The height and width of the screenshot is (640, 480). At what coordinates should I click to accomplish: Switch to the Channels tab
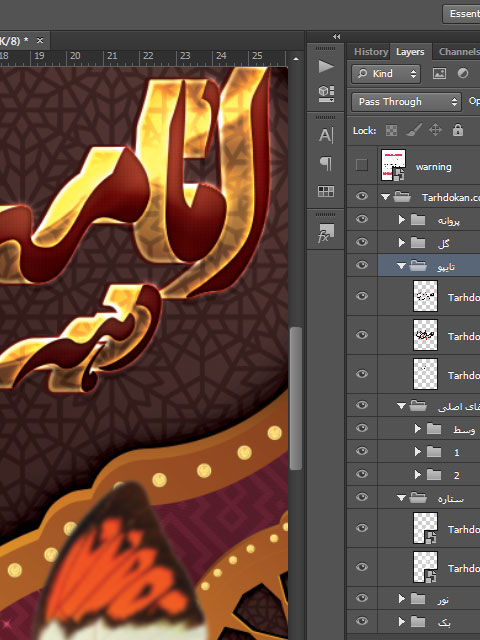point(459,52)
